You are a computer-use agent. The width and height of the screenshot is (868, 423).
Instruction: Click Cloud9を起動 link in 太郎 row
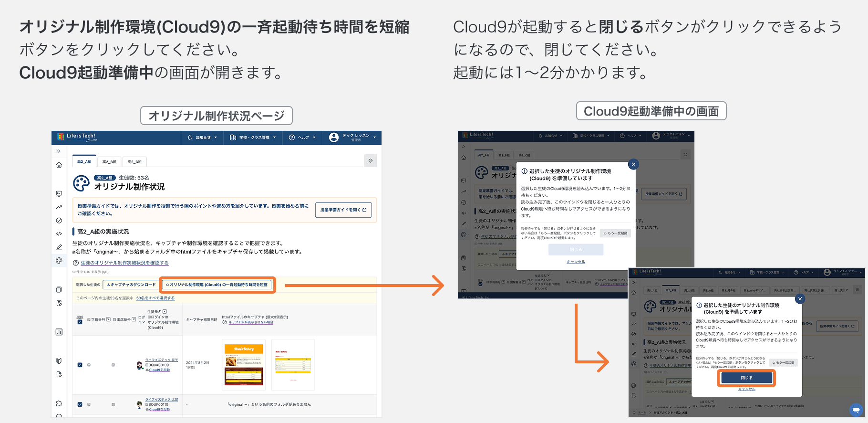click(x=159, y=410)
